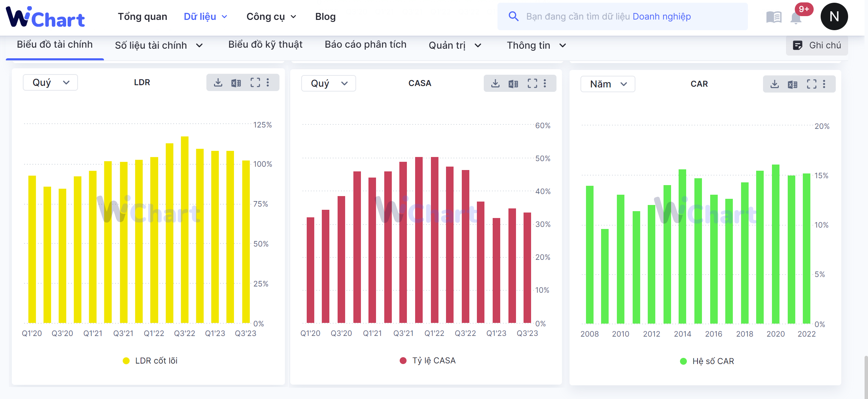868x399 pixels.
Task: Click the CAR chart title
Action: click(x=699, y=84)
